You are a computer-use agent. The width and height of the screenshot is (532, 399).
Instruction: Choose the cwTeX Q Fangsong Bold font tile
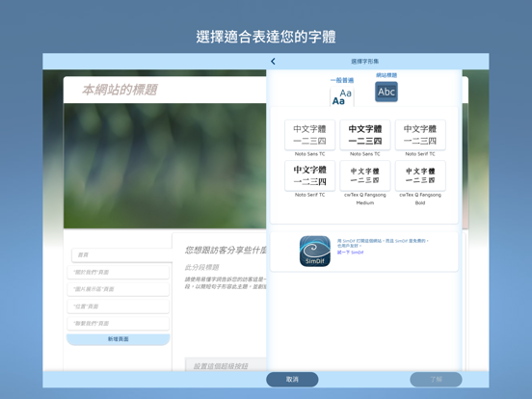(420, 175)
